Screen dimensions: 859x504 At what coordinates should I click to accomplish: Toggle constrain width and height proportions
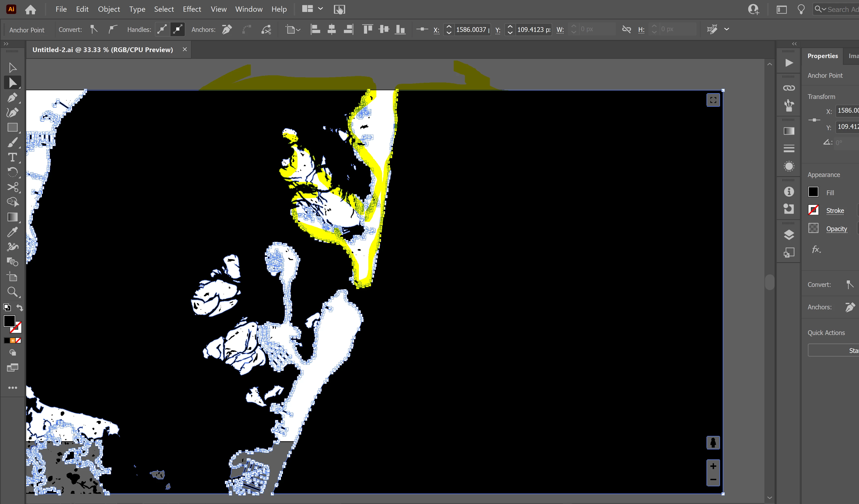(x=626, y=29)
